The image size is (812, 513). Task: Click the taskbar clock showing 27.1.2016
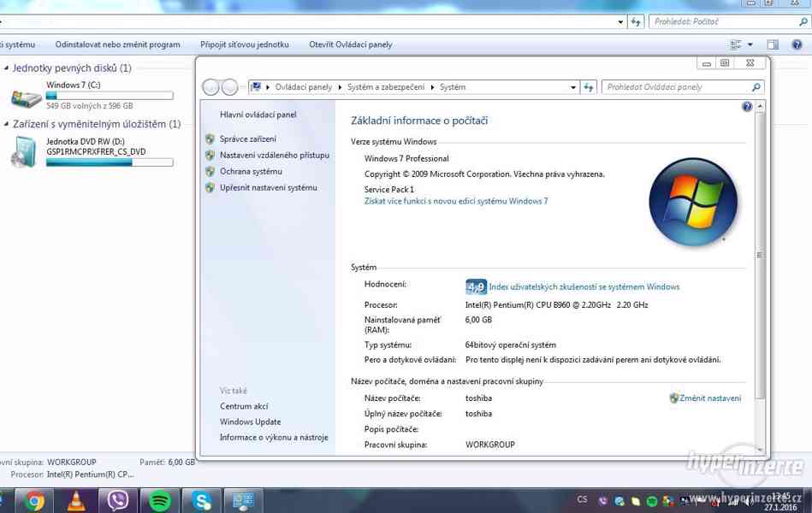click(781, 502)
